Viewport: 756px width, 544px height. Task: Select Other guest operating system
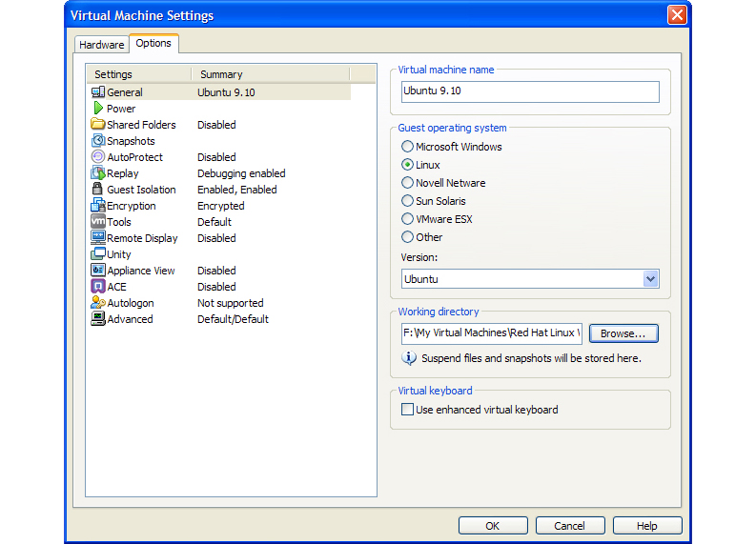click(x=407, y=237)
